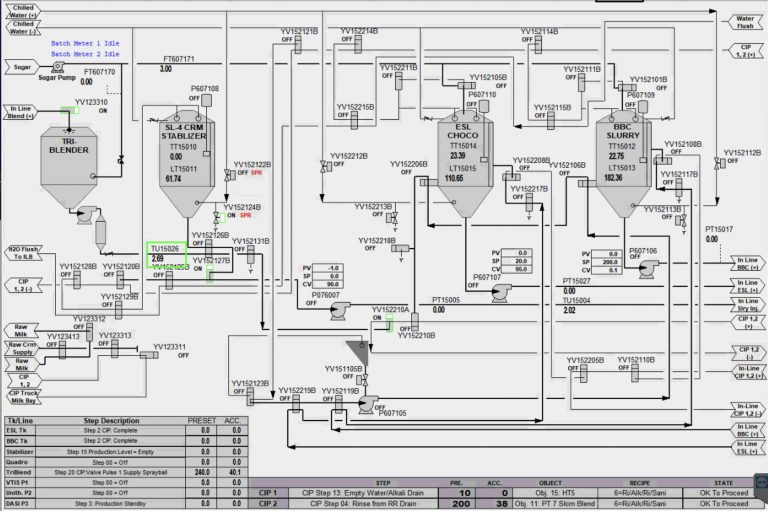Toggle valve YV152131B
This screenshot has width=768, height=511.
[251, 255]
